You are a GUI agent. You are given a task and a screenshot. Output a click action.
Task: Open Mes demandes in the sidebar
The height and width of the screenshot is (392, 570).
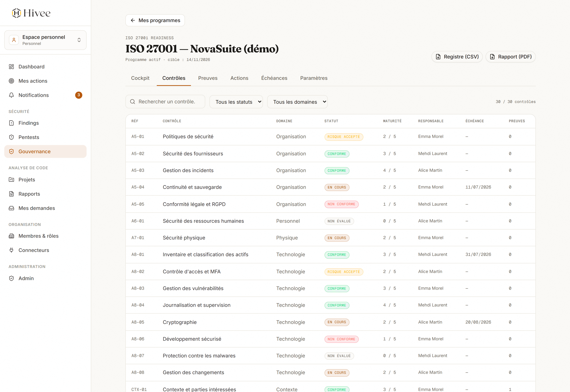[x=45, y=208]
